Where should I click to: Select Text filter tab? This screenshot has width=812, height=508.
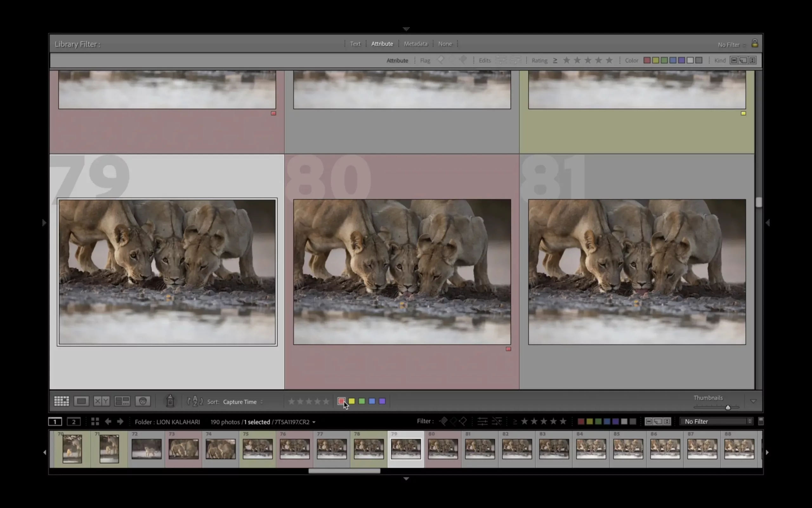click(x=355, y=44)
